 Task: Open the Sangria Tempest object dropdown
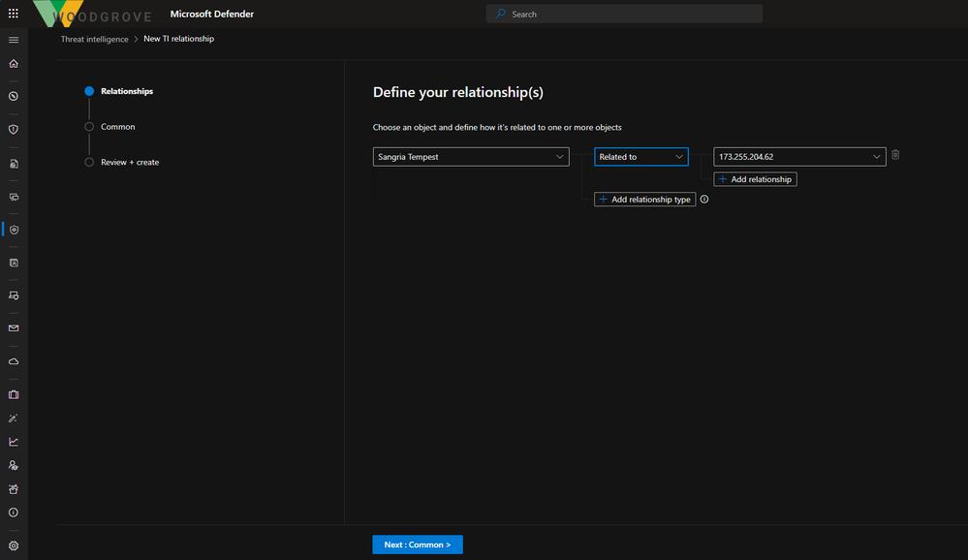point(471,157)
